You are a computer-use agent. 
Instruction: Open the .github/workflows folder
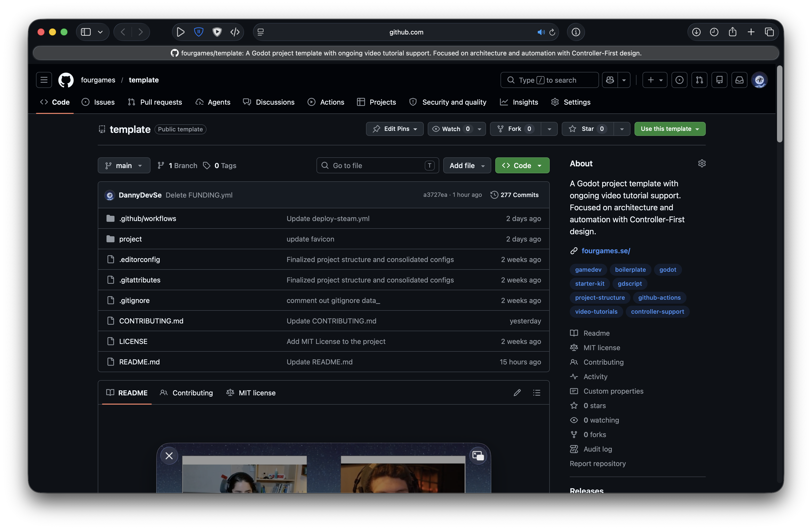148,219
